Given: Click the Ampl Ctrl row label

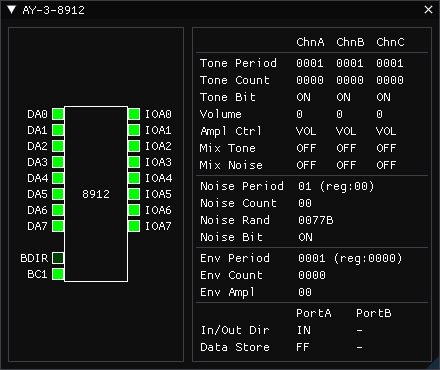Looking at the screenshot, I should pyautogui.click(x=231, y=131).
